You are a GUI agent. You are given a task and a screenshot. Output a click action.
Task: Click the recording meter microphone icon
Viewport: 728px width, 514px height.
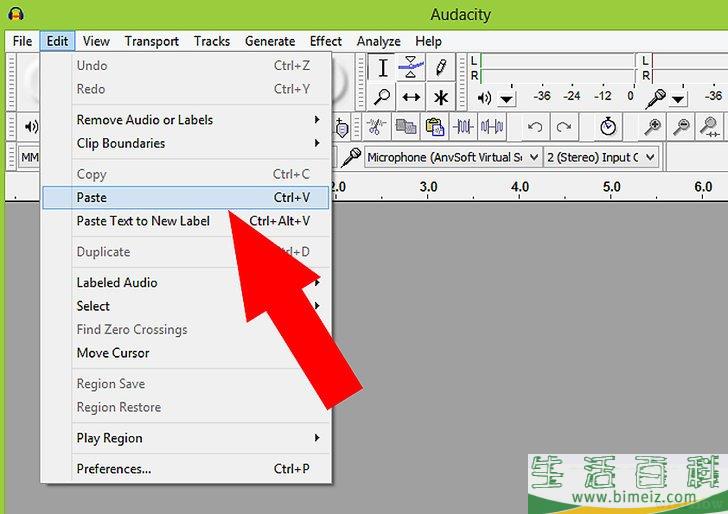coord(656,98)
